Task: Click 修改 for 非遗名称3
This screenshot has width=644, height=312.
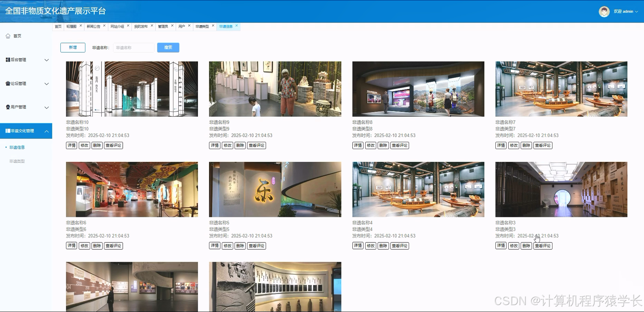Action: [514, 246]
